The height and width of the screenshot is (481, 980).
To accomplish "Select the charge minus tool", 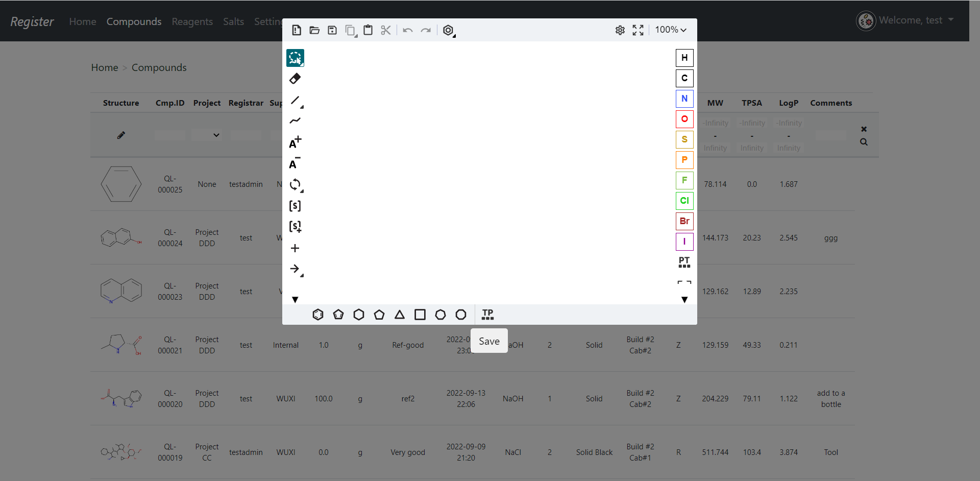I will 295,163.
